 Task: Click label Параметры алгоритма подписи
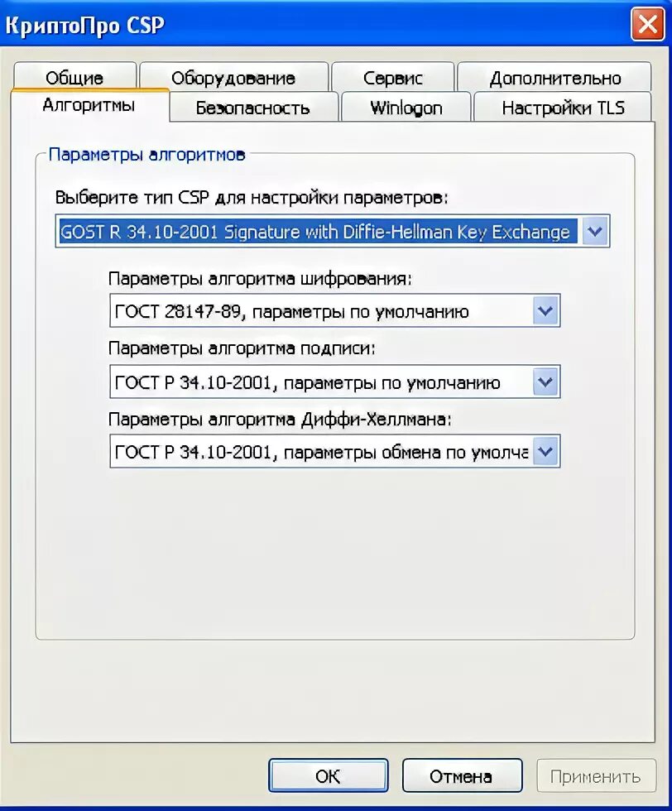pos(242,348)
